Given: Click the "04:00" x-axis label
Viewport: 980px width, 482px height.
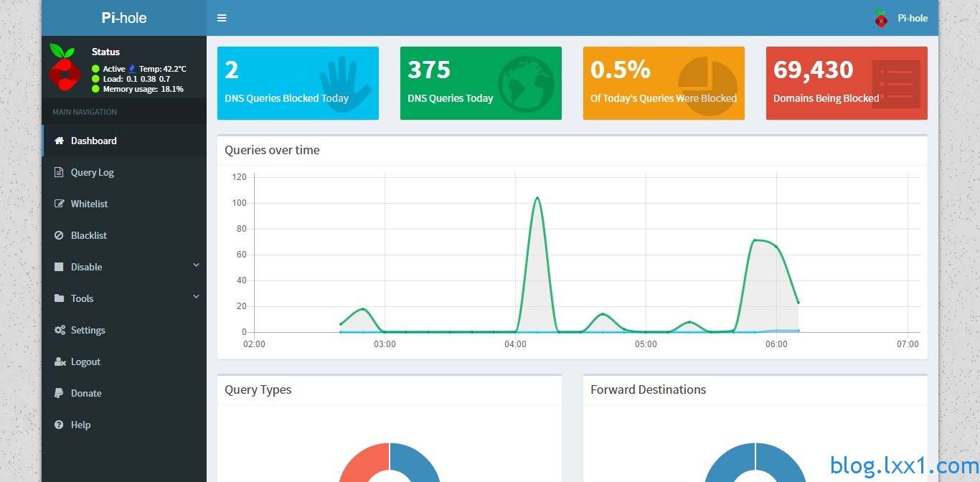Looking at the screenshot, I should pyautogui.click(x=516, y=344).
